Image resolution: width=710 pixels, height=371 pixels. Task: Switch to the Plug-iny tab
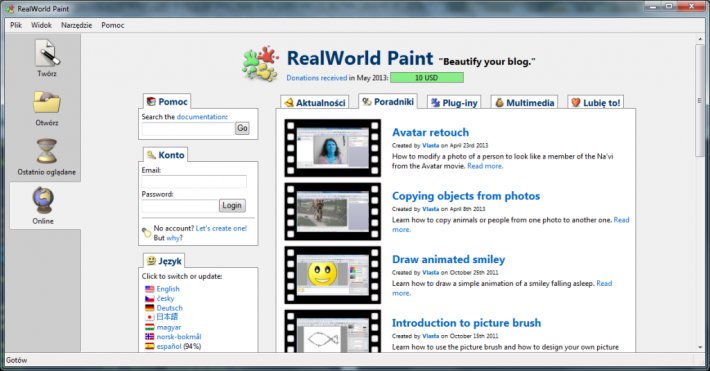click(454, 103)
